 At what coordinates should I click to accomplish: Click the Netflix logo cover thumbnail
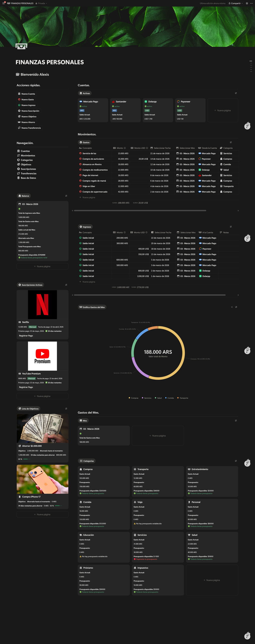(43, 305)
